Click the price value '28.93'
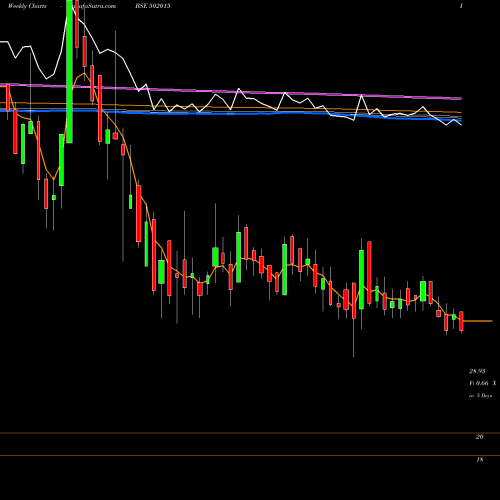The image size is (500, 500). (x=477, y=371)
